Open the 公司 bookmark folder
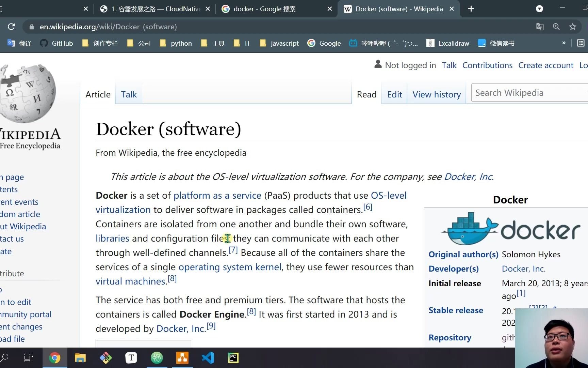This screenshot has height=368, width=588. tap(138, 43)
